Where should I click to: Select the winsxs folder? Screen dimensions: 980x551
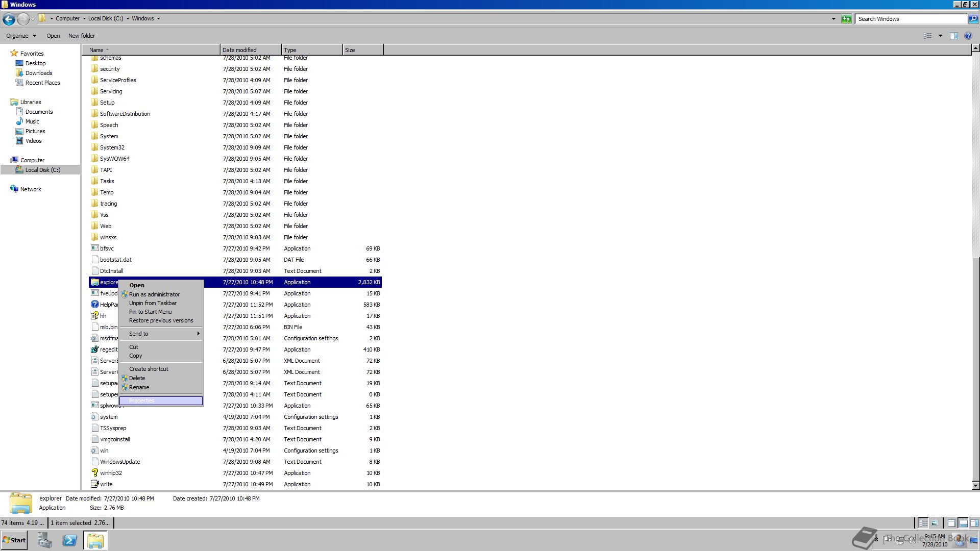click(108, 237)
